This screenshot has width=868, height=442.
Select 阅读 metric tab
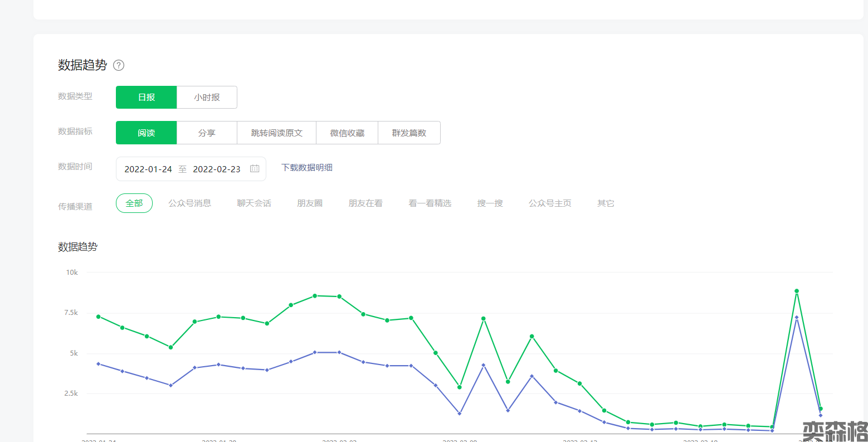point(146,133)
